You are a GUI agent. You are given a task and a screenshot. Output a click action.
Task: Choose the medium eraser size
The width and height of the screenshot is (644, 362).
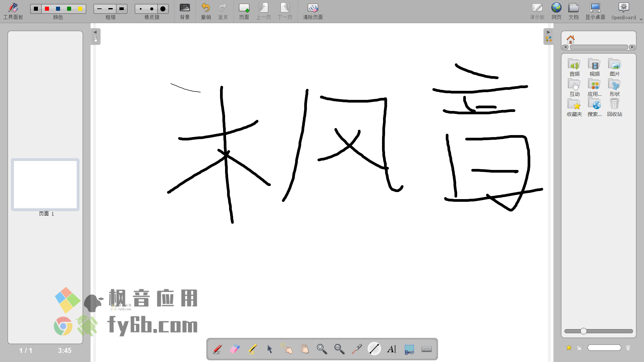(152, 9)
